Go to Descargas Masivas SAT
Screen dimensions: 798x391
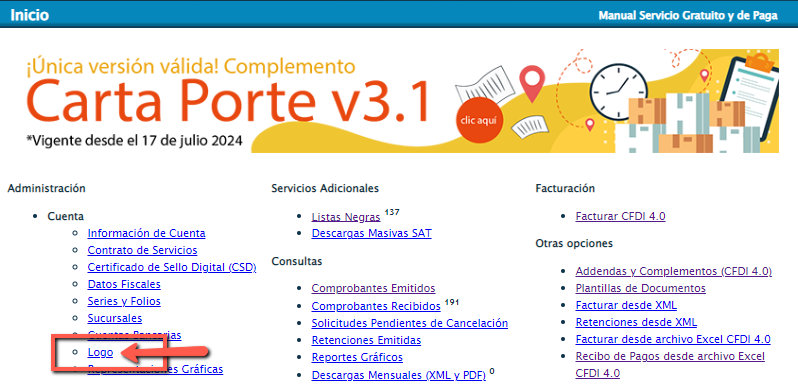pos(372,234)
